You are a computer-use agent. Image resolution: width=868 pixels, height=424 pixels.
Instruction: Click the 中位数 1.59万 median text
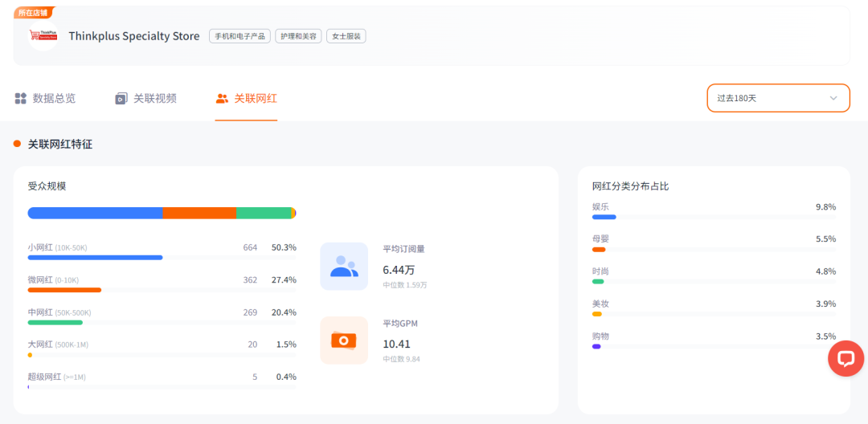404,285
